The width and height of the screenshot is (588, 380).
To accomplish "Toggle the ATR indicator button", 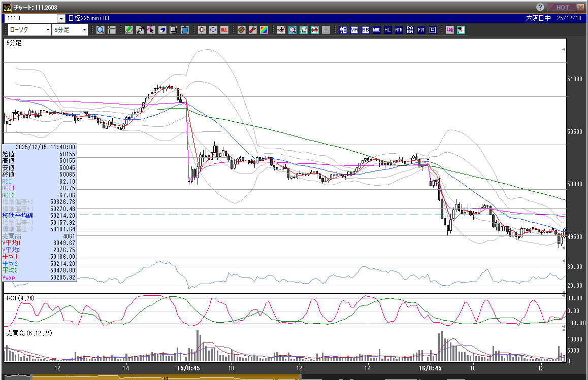I will click(x=399, y=30).
